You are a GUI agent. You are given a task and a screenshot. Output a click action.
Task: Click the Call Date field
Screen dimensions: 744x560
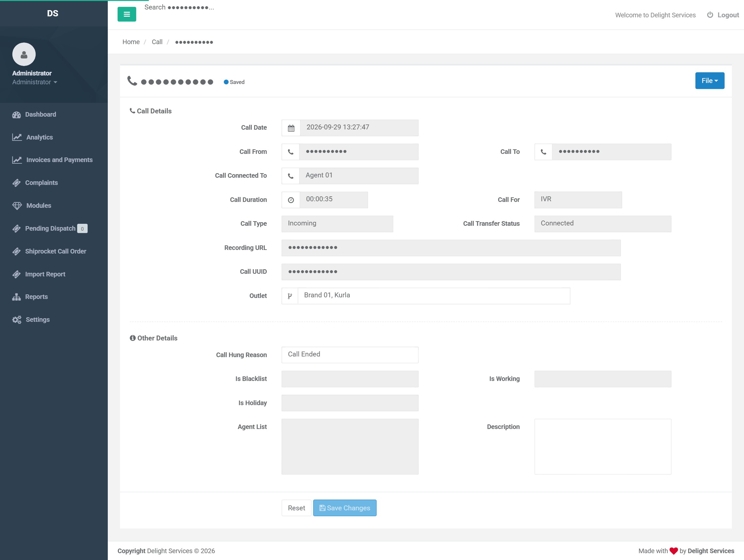[359, 128]
